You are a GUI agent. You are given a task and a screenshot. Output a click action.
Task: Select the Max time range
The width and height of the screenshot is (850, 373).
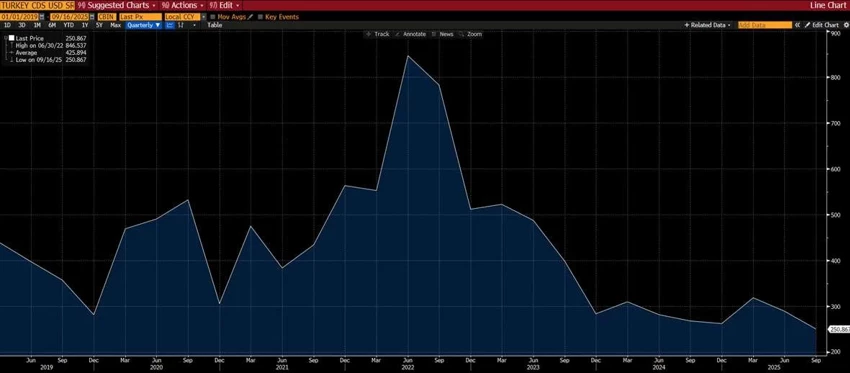tap(115, 25)
